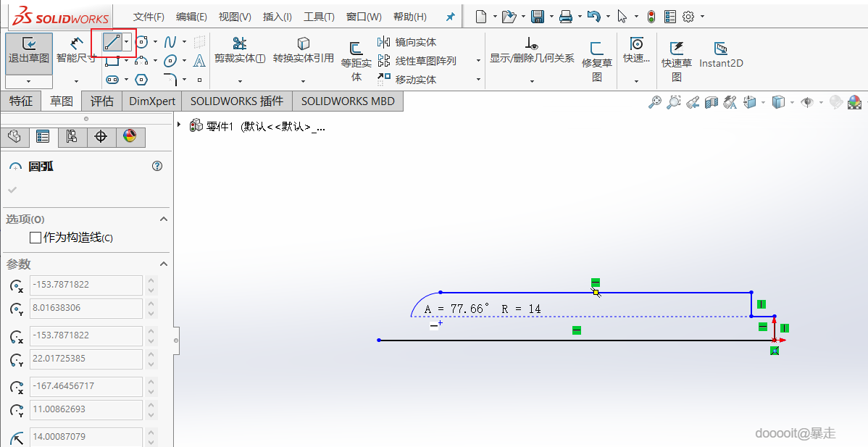Click the Zoom to Area icon

(x=674, y=102)
